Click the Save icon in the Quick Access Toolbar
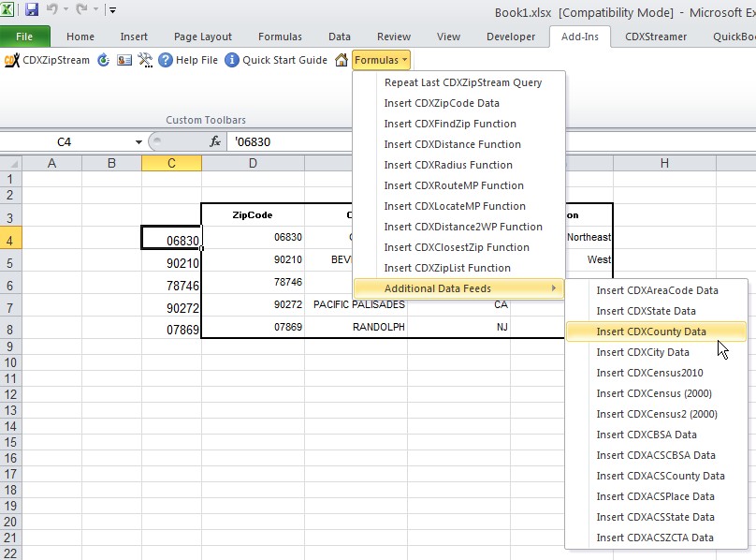The width and height of the screenshot is (756, 560). pyautogui.click(x=32, y=9)
